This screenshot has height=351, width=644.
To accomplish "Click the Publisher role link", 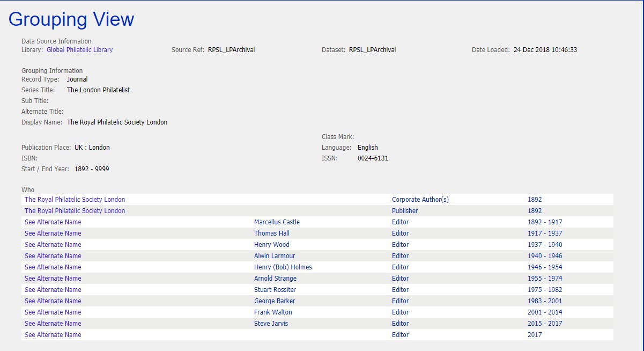I will [405, 211].
